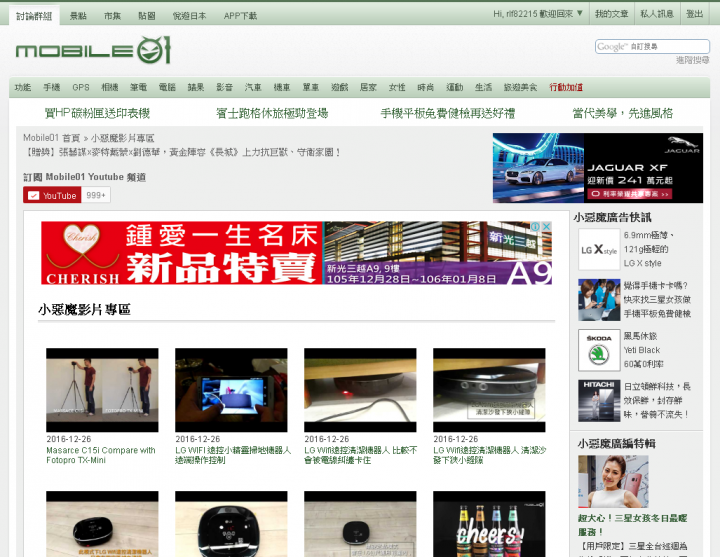This screenshot has width=720, height=557.
Task: Open the AdChoices info icon on the Cherish ad
Action: tap(536, 227)
